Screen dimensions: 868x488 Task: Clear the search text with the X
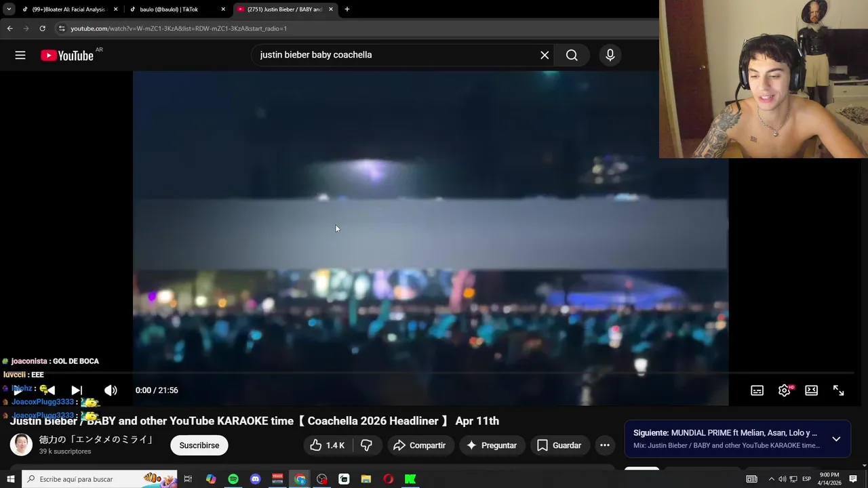point(545,55)
